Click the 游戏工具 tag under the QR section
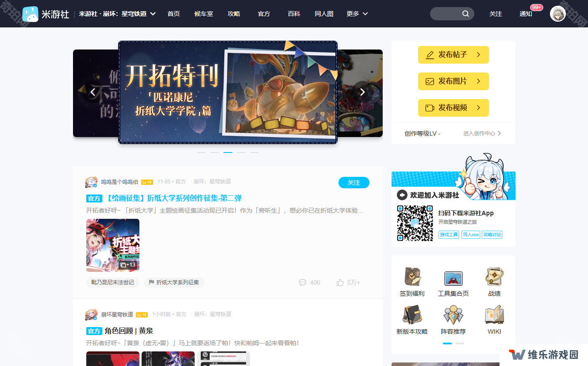 tap(449, 235)
